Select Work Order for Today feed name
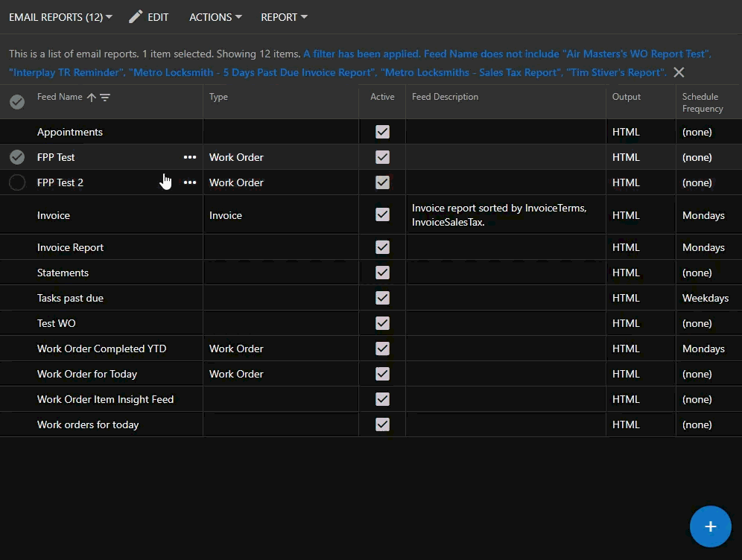The image size is (742, 560). [x=87, y=374]
